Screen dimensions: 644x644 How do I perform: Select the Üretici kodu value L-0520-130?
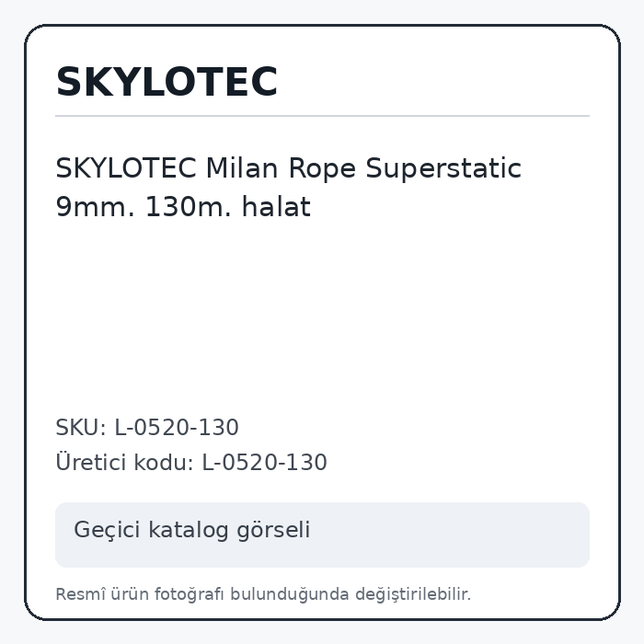point(265,463)
